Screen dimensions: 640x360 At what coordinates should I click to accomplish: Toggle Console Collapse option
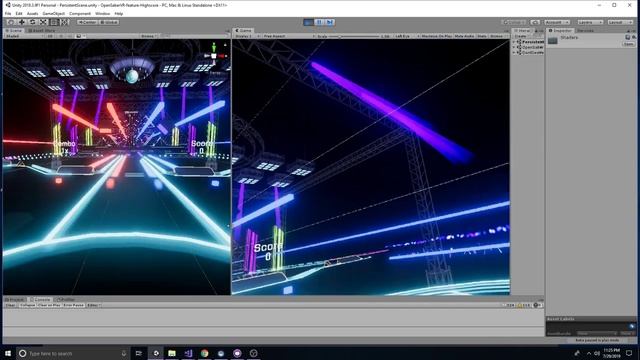(27, 305)
